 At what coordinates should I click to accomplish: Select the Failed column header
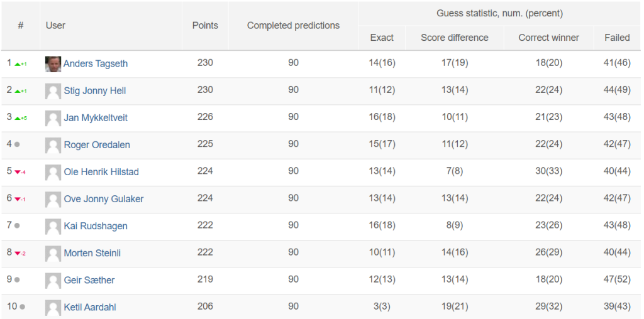click(617, 38)
